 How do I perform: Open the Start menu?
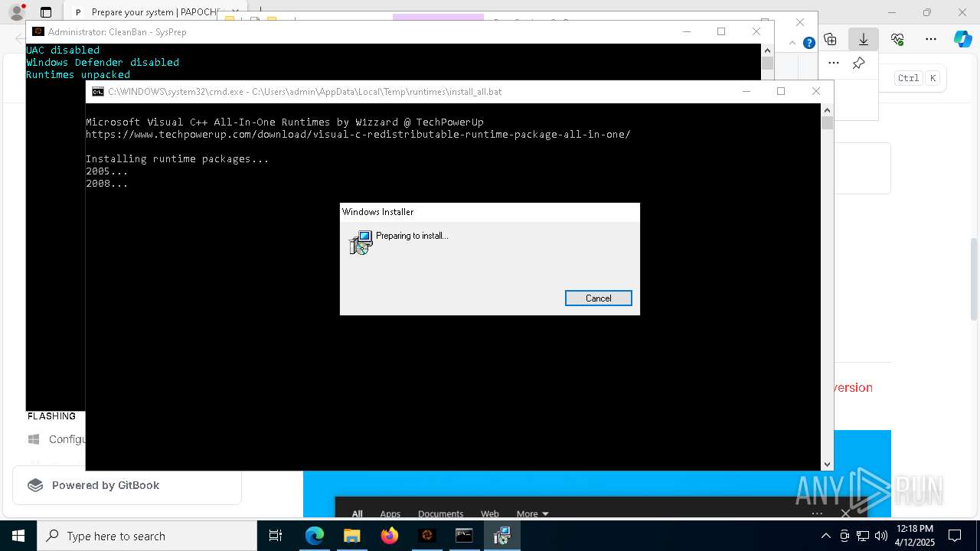point(18,536)
